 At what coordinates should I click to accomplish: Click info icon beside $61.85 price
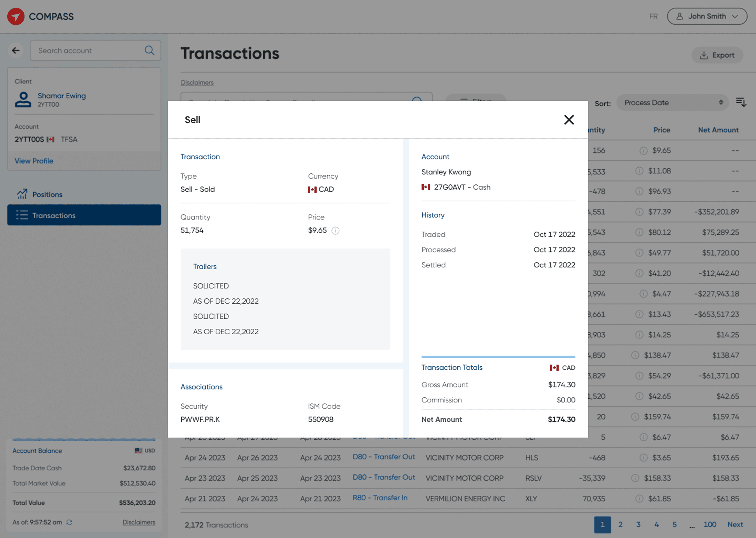tap(639, 499)
